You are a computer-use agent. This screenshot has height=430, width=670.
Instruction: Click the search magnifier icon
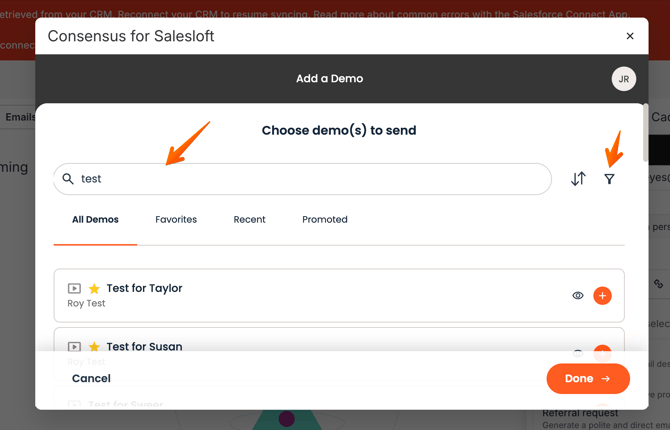click(68, 179)
